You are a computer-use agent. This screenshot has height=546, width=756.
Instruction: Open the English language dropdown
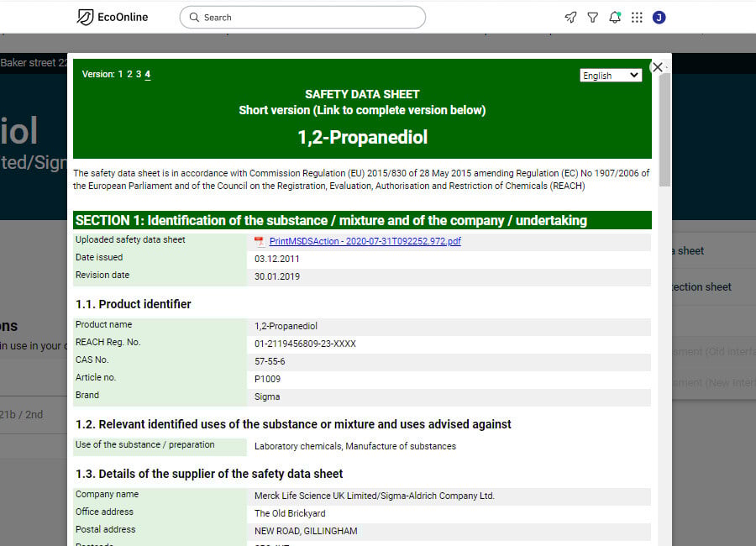point(611,76)
